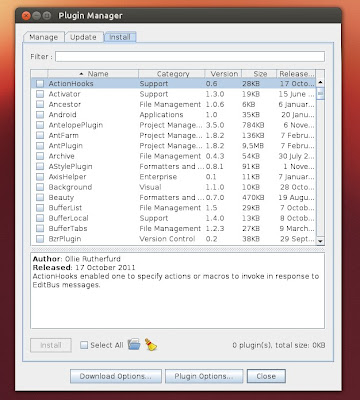Select the Archive row name
The height and width of the screenshot is (400, 360).
tap(61, 156)
